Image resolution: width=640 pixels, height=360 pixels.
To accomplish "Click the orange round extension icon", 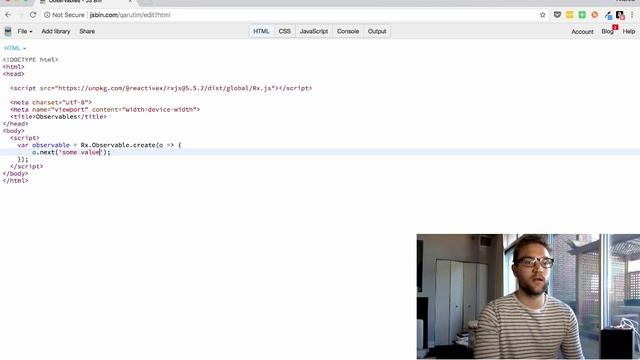I will (x=595, y=15).
